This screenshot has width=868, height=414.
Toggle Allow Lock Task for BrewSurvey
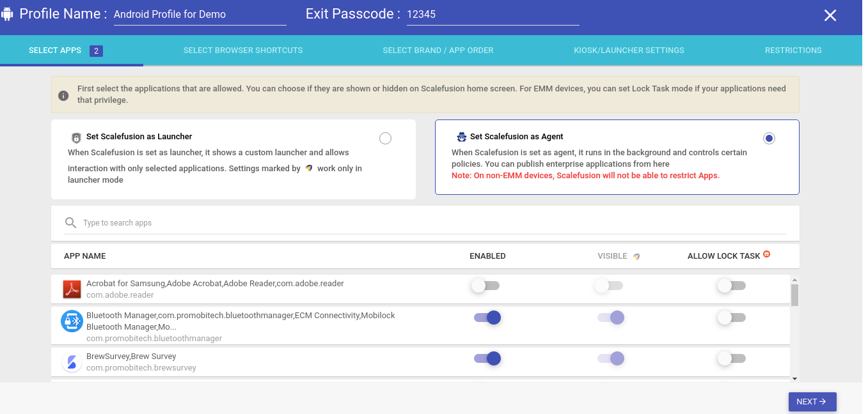coord(731,358)
